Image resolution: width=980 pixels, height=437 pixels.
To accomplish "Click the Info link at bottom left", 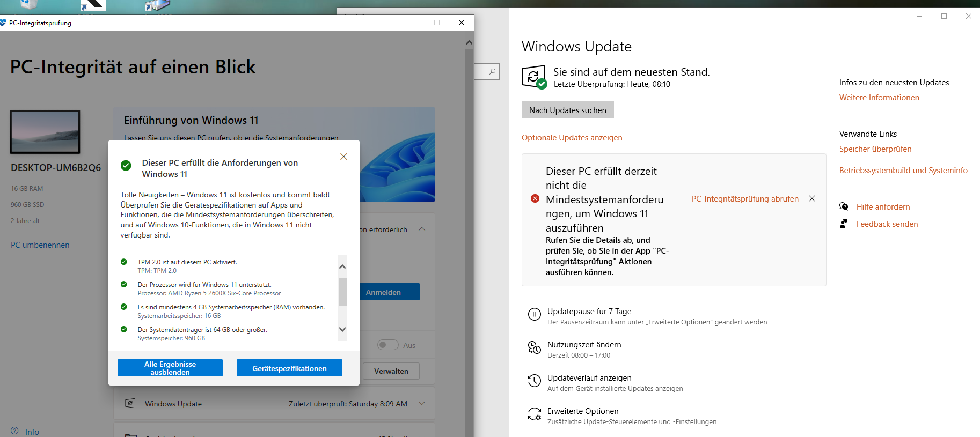I will point(32,432).
